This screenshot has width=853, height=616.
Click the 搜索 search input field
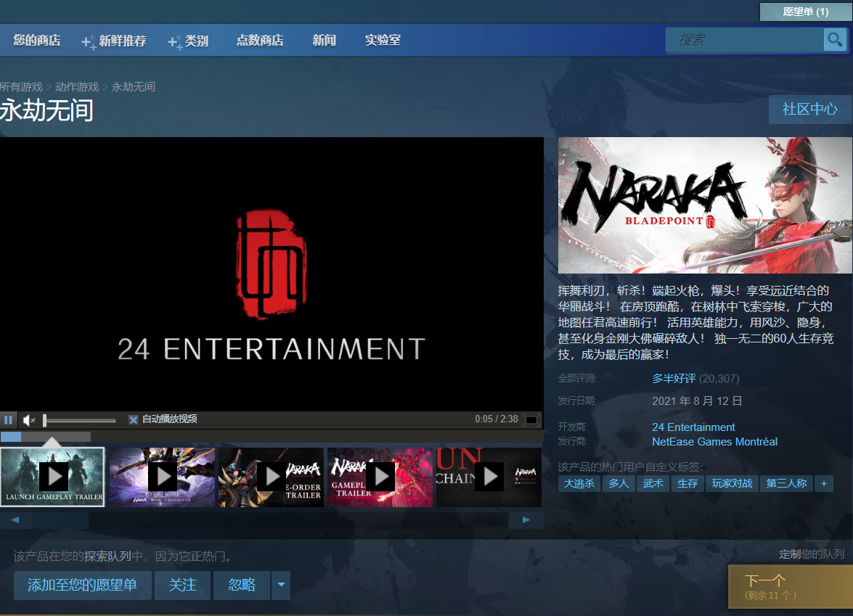(x=745, y=40)
